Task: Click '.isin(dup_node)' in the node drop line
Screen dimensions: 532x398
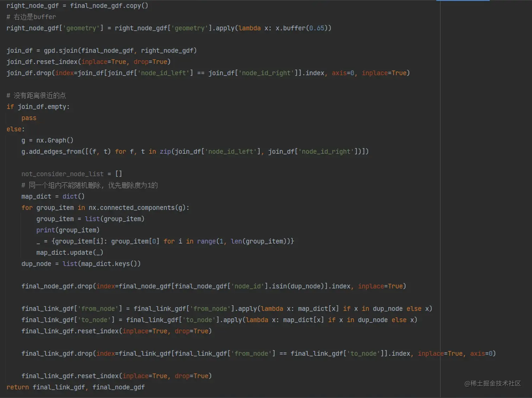Action: click(x=298, y=286)
